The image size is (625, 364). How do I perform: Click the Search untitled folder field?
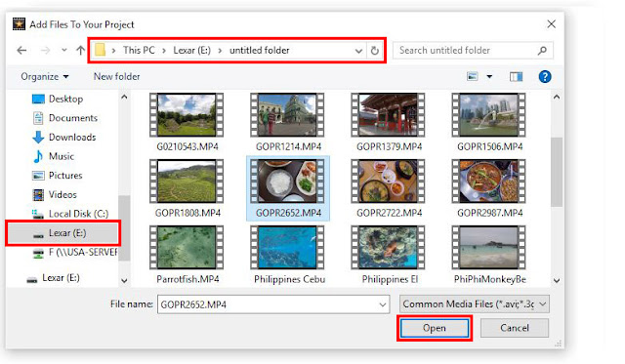pyautogui.click(x=473, y=50)
